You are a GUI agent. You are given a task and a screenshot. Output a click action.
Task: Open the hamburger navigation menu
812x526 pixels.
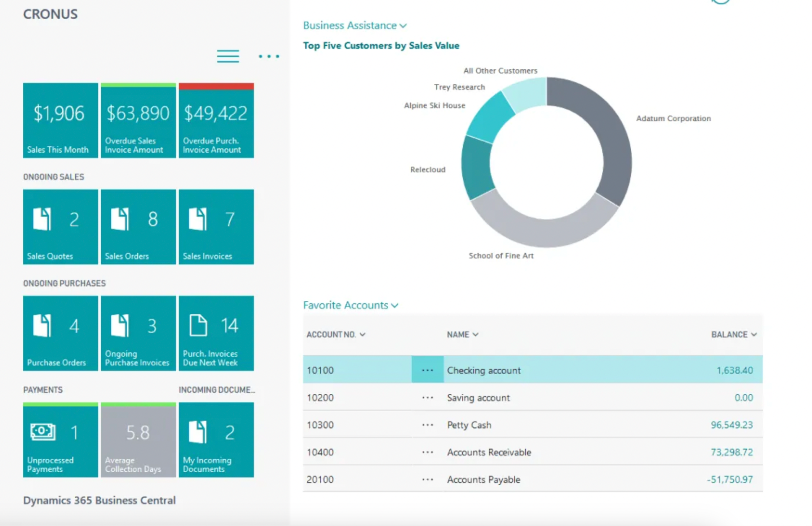[228, 56]
